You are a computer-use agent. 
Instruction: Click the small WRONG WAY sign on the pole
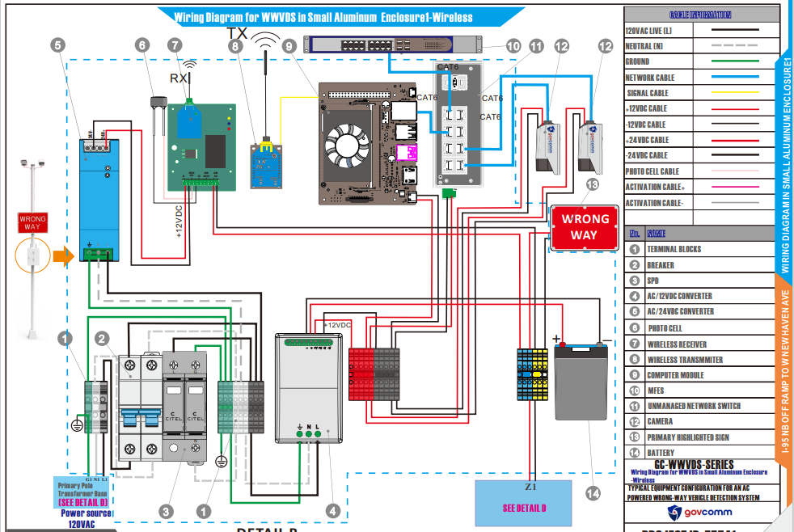click(x=32, y=222)
